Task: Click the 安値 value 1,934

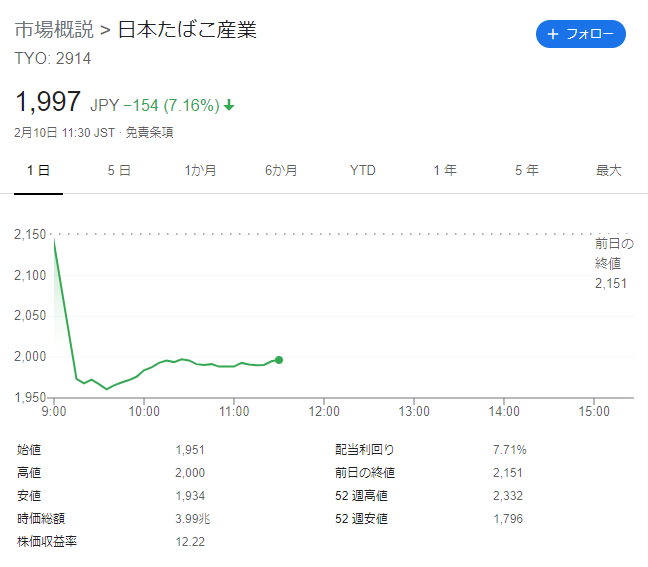Action: [190, 496]
